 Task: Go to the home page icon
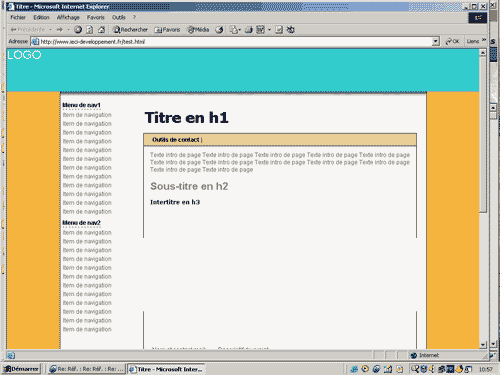(x=102, y=30)
